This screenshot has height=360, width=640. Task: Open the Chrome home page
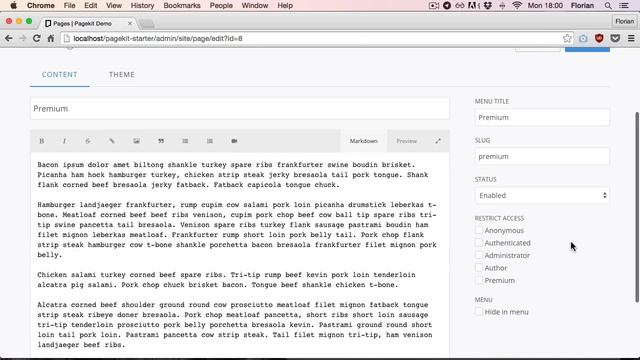click(51, 38)
